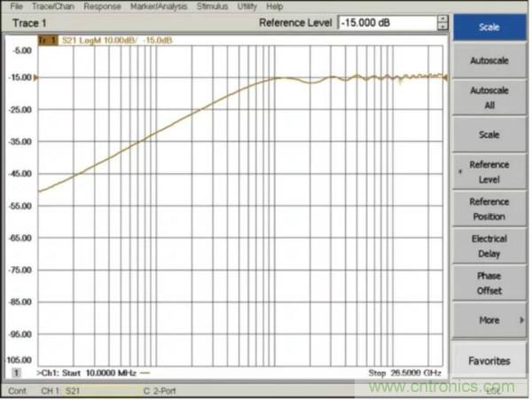Open the Trace/Chan menu
Screen dimensions: 532x400
coord(53,6)
